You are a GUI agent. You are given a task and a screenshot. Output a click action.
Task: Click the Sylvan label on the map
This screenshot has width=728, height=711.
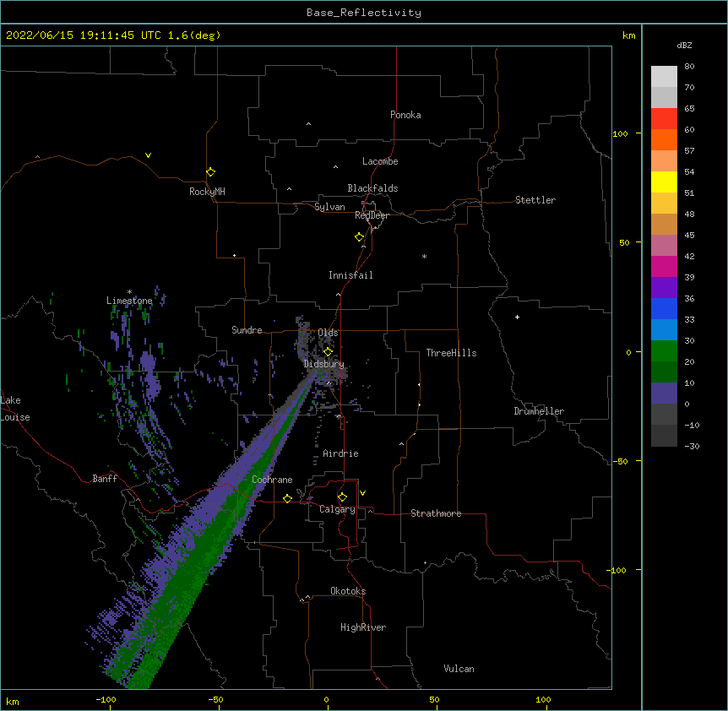pos(329,207)
